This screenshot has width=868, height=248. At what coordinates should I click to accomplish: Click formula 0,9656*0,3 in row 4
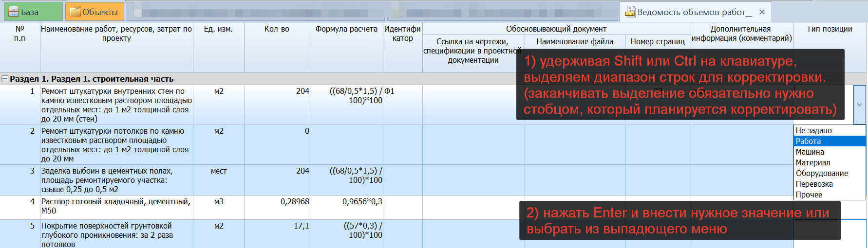coord(346,207)
